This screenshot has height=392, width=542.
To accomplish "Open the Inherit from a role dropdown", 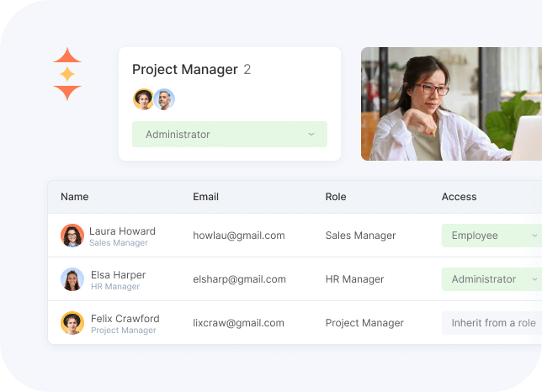I will [x=492, y=323].
